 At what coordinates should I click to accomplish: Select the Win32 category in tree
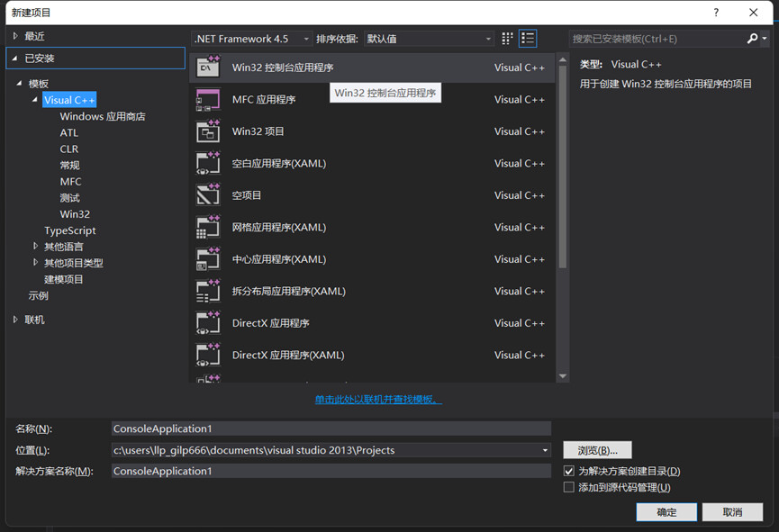[75, 214]
